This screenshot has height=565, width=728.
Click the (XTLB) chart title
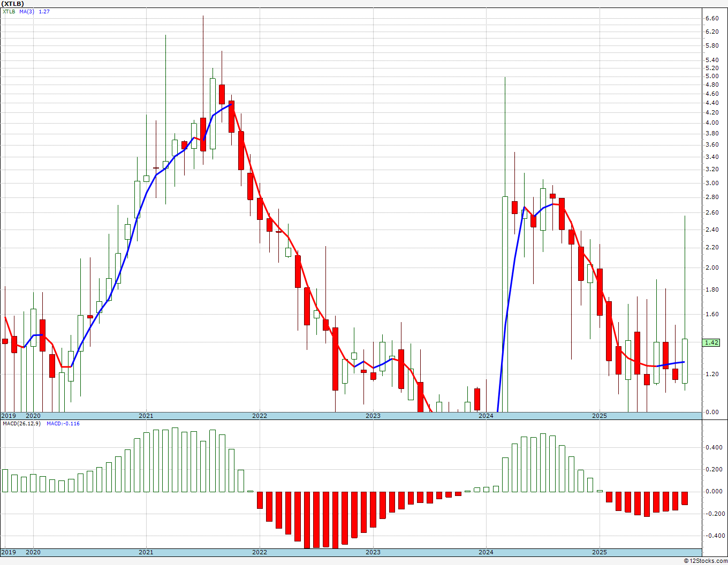[12, 4]
